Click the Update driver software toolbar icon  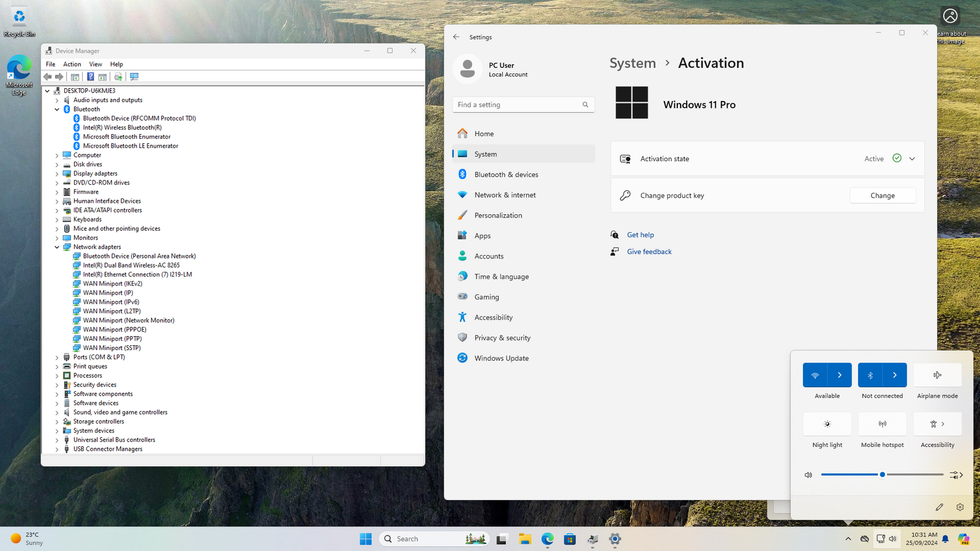118,77
